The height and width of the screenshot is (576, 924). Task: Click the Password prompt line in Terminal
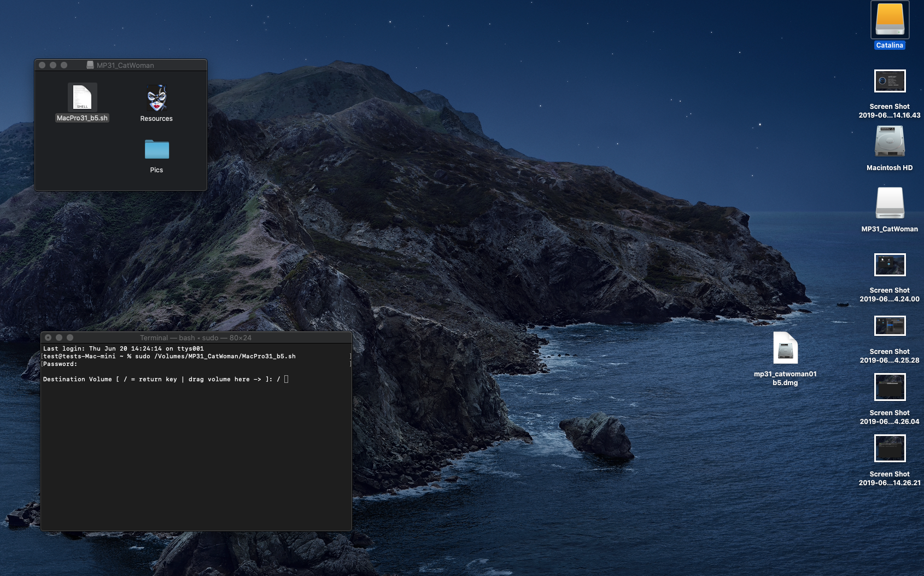coord(60,364)
